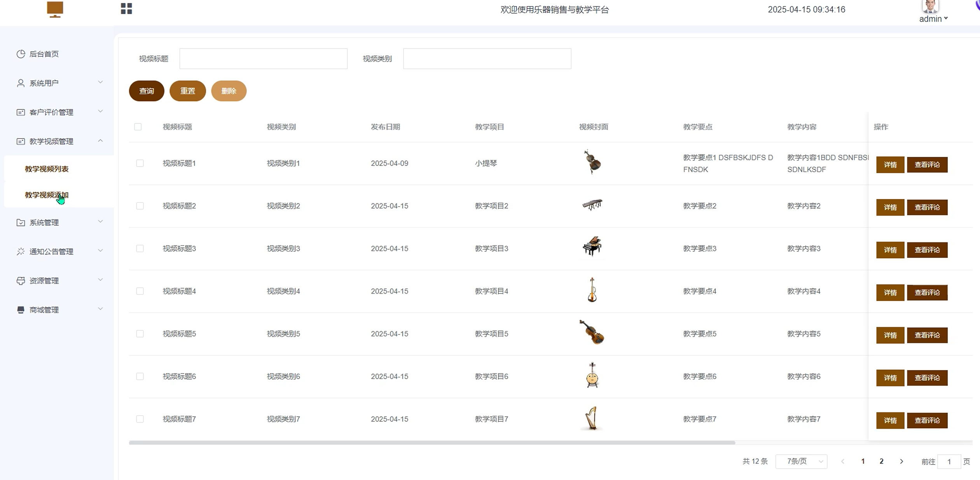Click the 商城管理 shop icon
Image resolution: width=980 pixels, height=480 pixels.
(x=21, y=310)
